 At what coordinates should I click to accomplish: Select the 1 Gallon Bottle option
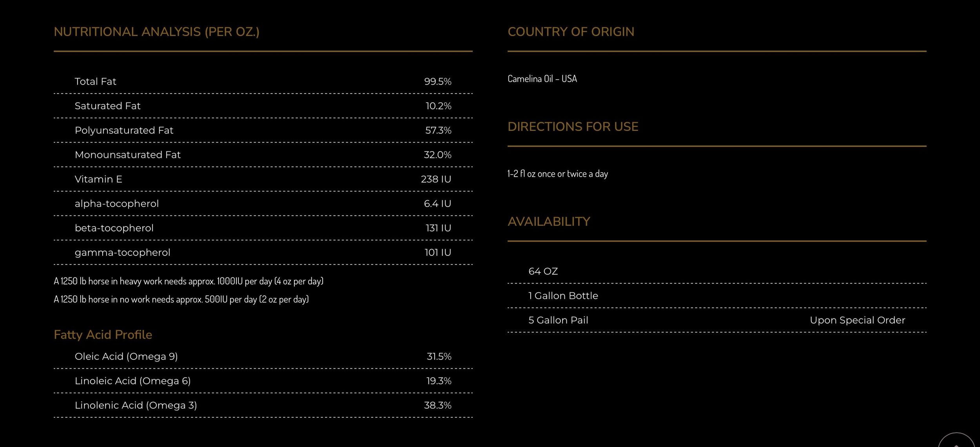pos(563,296)
